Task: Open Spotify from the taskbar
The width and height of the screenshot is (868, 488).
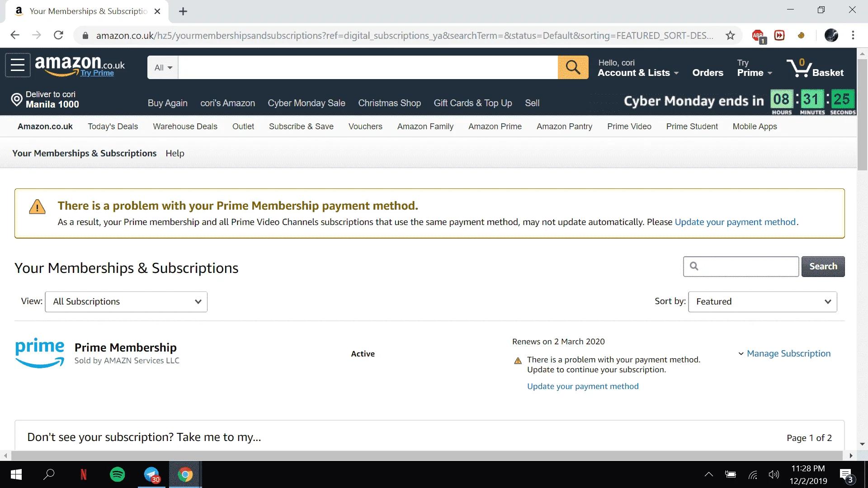Action: [118, 474]
